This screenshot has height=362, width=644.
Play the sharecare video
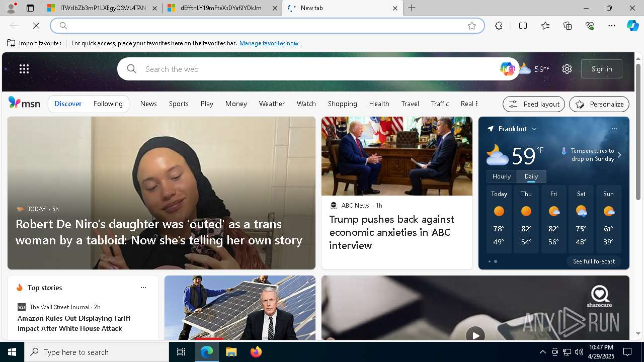[475, 335]
